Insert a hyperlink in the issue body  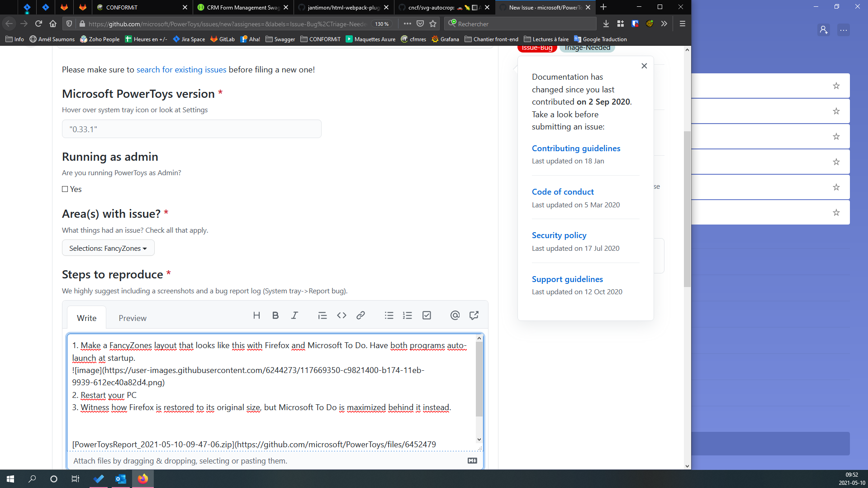[x=360, y=315]
